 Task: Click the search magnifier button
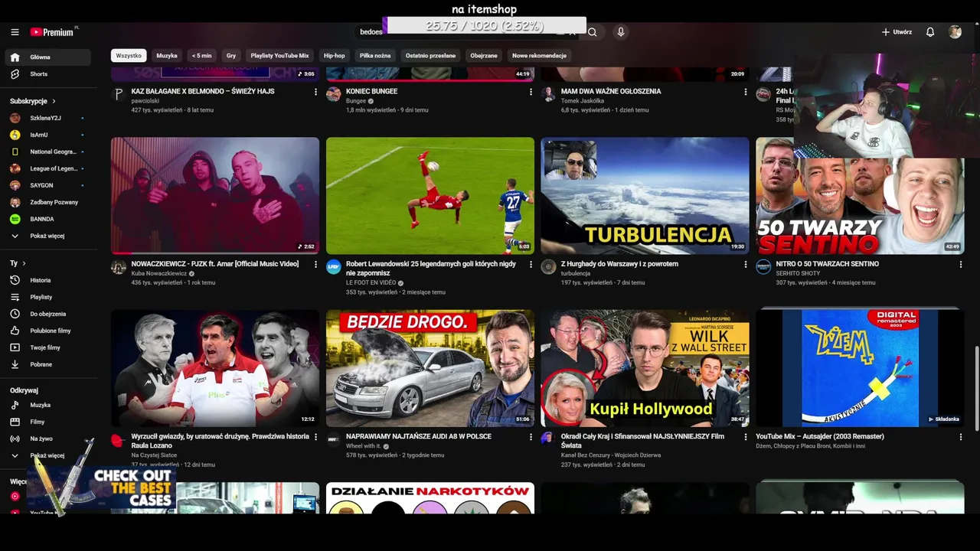pyautogui.click(x=592, y=32)
